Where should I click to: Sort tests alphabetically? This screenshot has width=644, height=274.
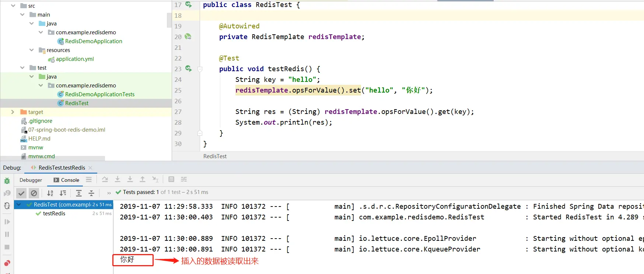[x=50, y=193]
